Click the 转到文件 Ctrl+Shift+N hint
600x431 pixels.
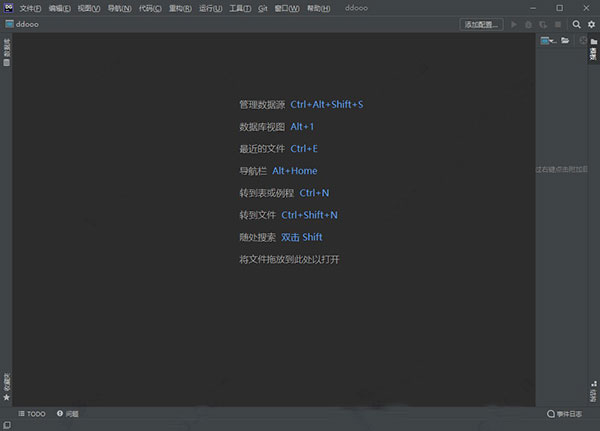(289, 215)
